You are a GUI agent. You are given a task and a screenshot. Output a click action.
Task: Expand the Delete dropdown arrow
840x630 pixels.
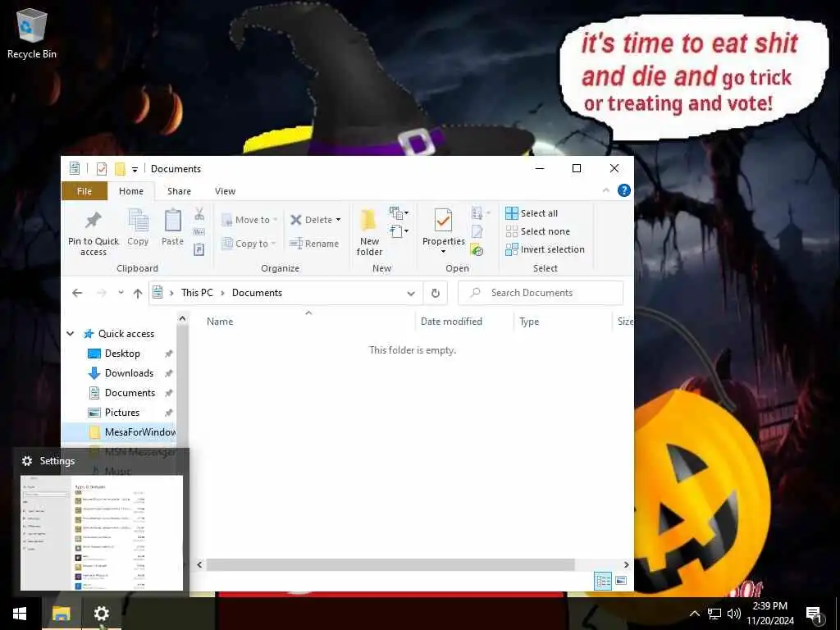click(338, 220)
